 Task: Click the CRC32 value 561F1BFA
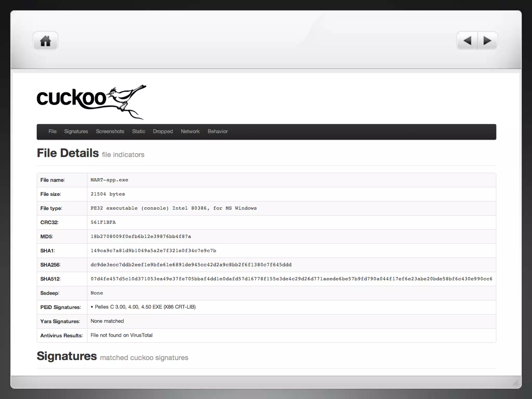coord(103,222)
